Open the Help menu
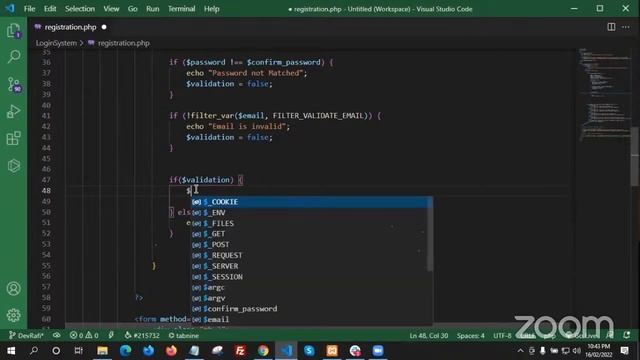Screen dimensions: 640x360 tap(211, 9)
